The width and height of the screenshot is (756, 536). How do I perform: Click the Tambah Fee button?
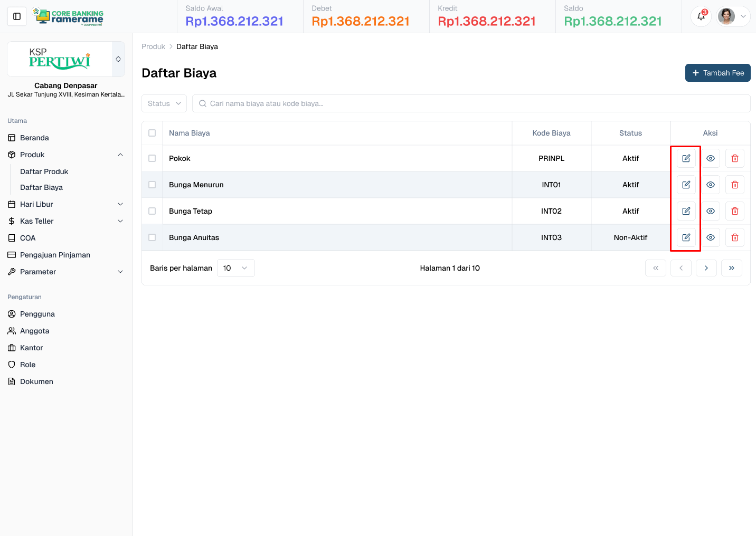(717, 72)
